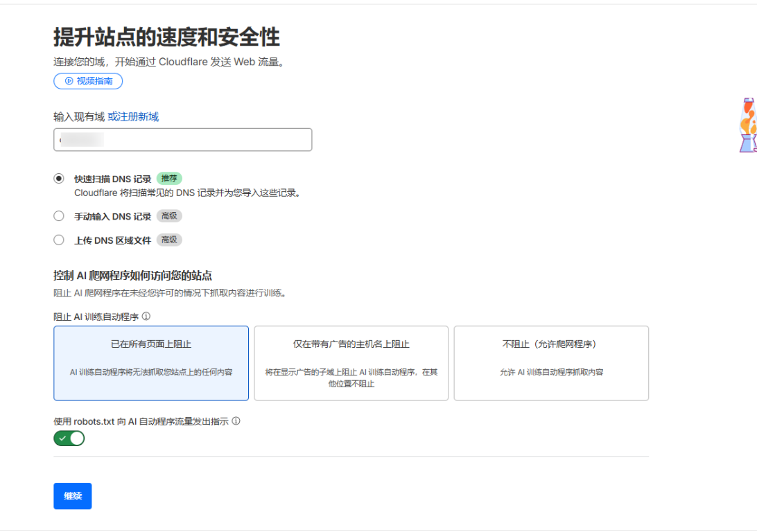Click info icon next to 阻止 AI 训练自动程序
The image size is (757, 532).
click(146, 317)
